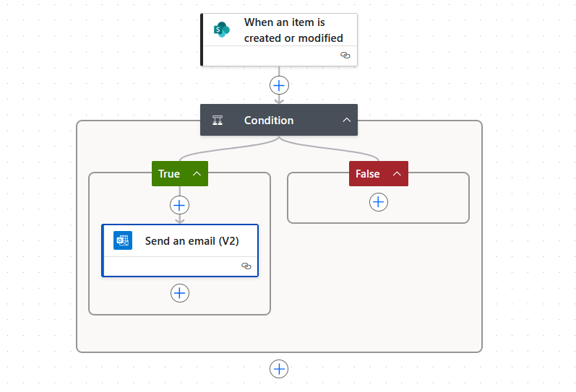This screenshot has width=576, height=392.
Task: Select the Condition action header
Action: tap(279, 120)
